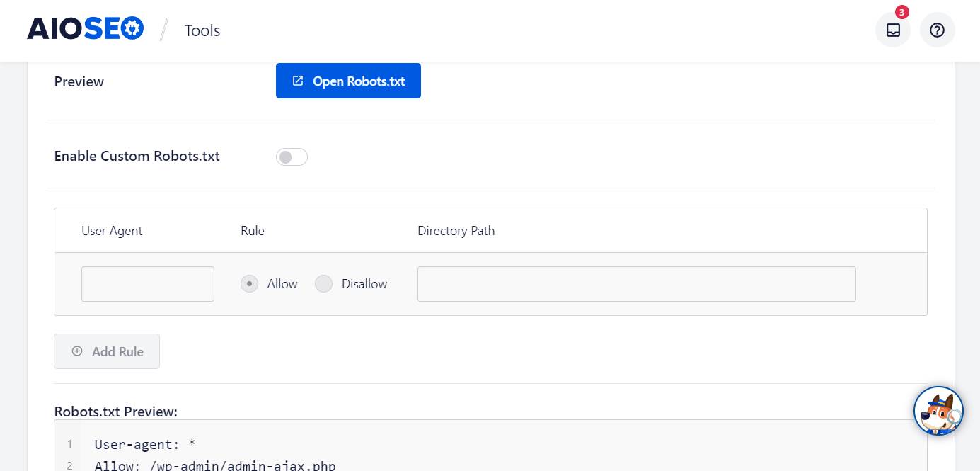Open the notifications inbox icon
980x471 pixels.
(x=893, y=30)
